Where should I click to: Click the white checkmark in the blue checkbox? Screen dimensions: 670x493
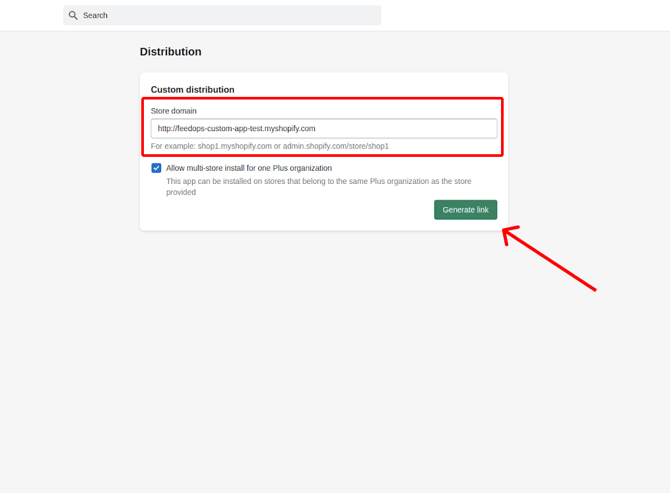tap(156, 168)
